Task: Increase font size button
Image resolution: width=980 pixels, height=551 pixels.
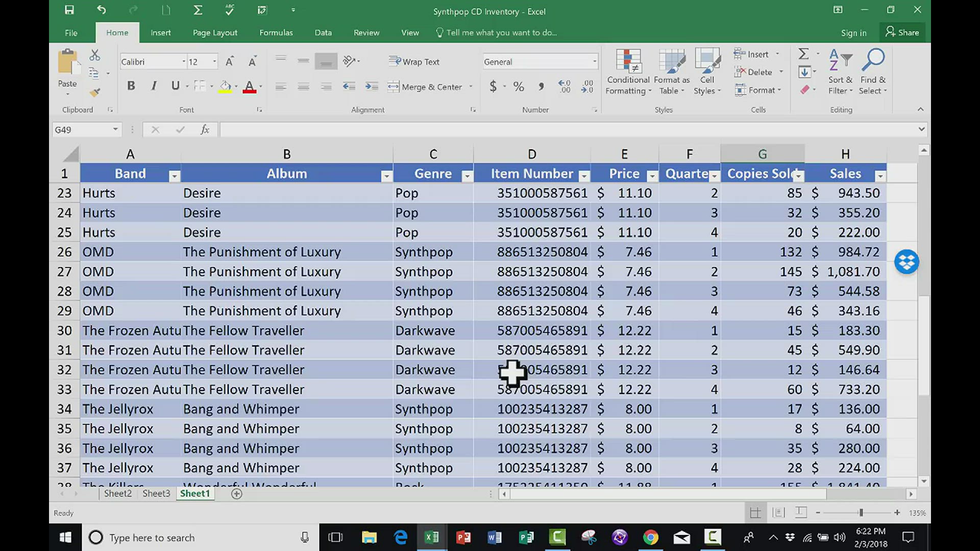Action: pos(230,62)
